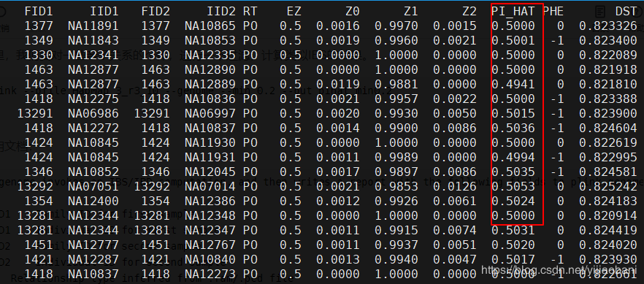Select sample ID NA12275
Screen dimensions: 644x284
point(93,99)
